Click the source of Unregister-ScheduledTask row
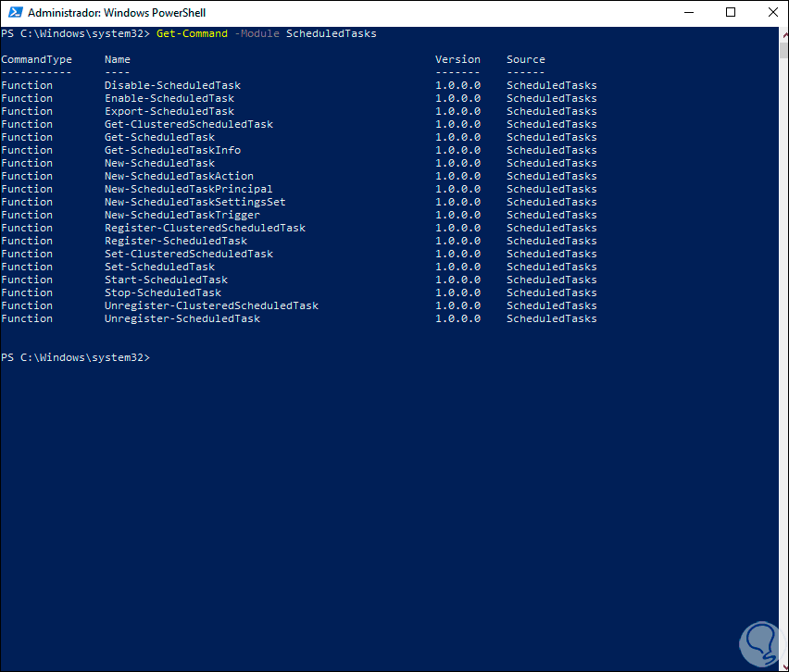 [x=552, y=319]
